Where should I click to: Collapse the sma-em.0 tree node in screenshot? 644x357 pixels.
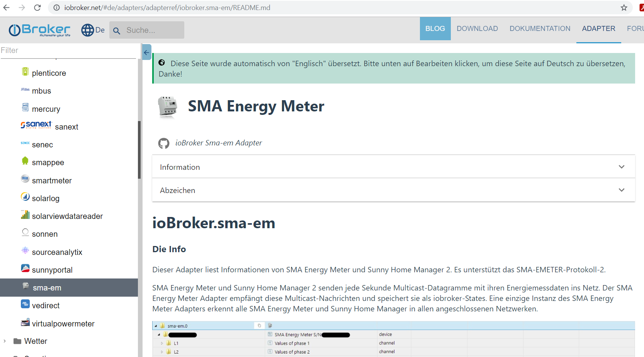(156, 326)
